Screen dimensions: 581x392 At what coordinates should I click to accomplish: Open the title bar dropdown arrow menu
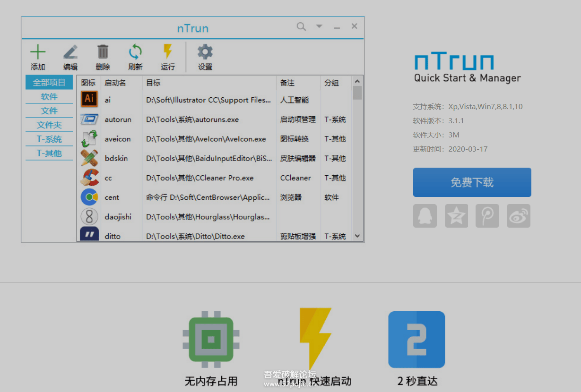(x=319, y=26)
